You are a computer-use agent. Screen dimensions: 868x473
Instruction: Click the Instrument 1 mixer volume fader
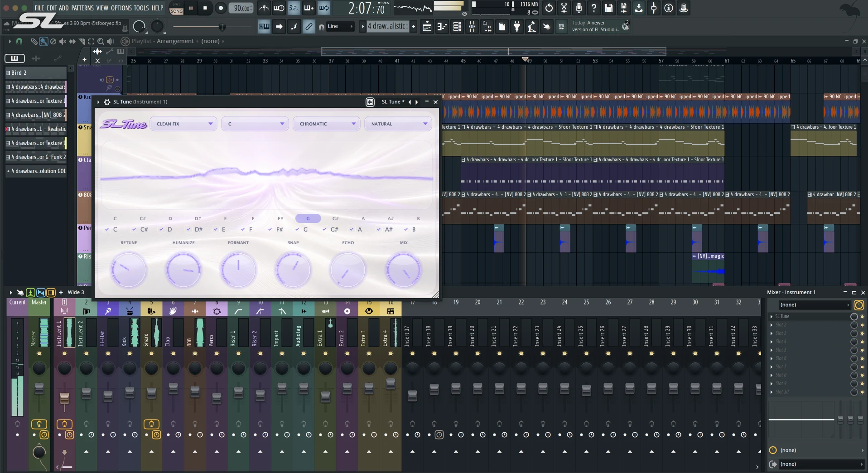click(64, 398)
